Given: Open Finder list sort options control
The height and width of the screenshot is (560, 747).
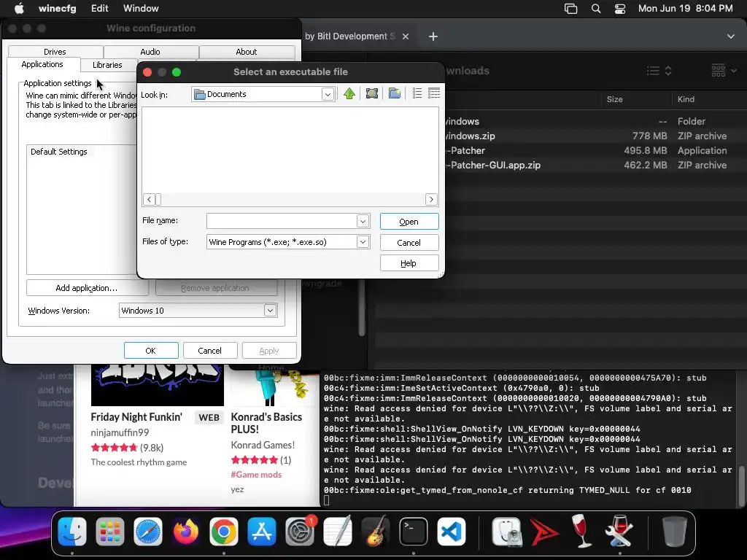Looking at the screenshot, I should coord(659,71).
